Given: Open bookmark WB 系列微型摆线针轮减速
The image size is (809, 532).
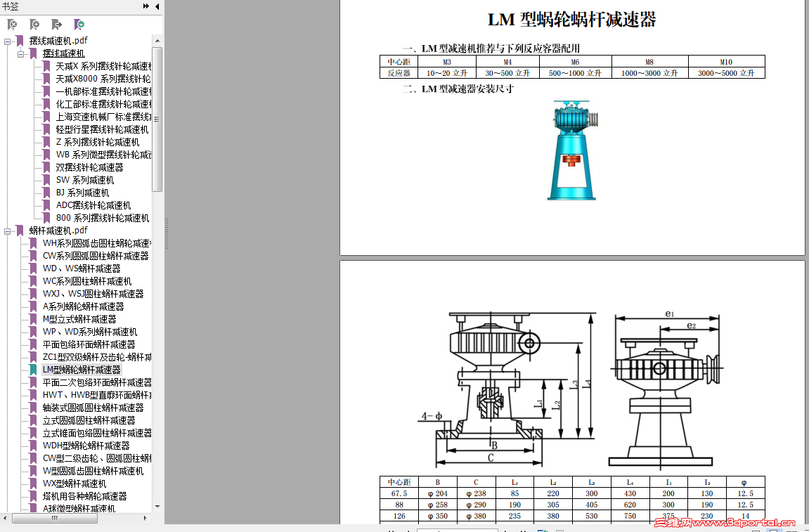Looking at the screenshot, I should pyautogui.click(x=104, y=155).
